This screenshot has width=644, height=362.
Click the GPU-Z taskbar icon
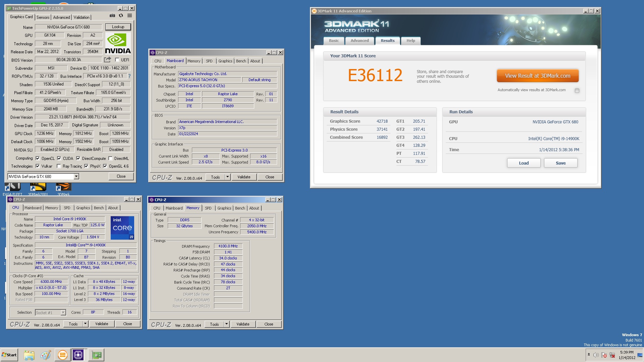click(97, 355)
